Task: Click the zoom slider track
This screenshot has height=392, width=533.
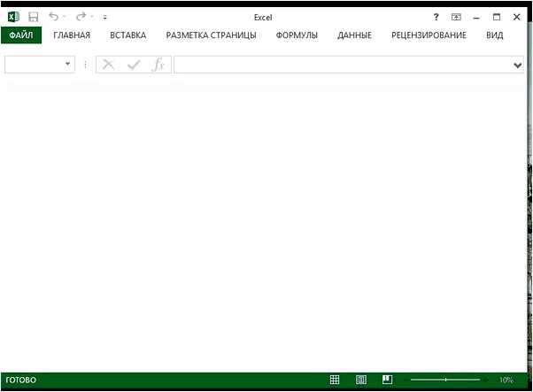Action: point(445,380)
